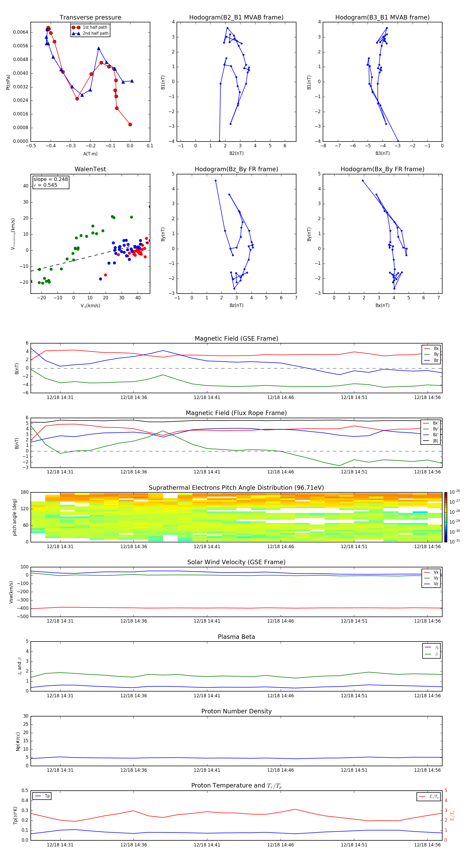
Task: Select 'Vy' in solar wind legend
Action: click(x=431, y=578)
